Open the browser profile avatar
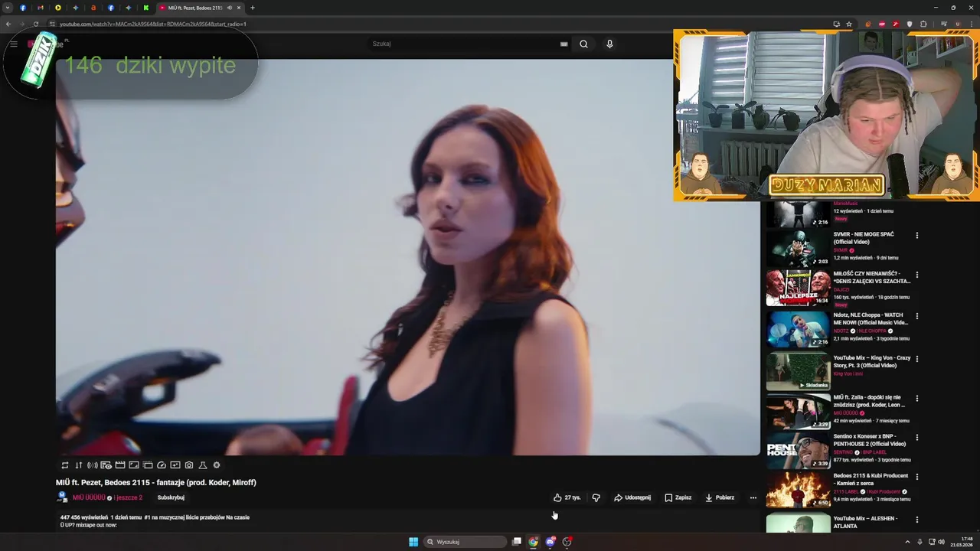 957,24
